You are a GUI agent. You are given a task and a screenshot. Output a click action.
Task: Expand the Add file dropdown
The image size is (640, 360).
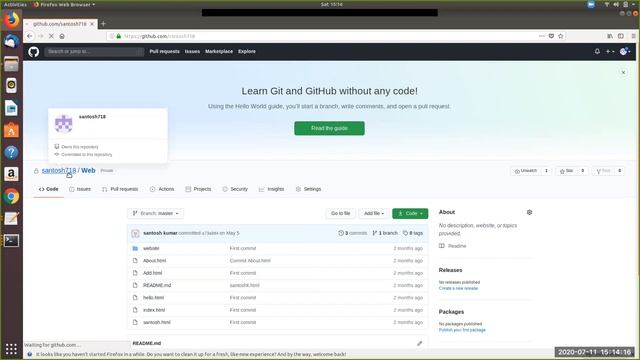(374, 213)
